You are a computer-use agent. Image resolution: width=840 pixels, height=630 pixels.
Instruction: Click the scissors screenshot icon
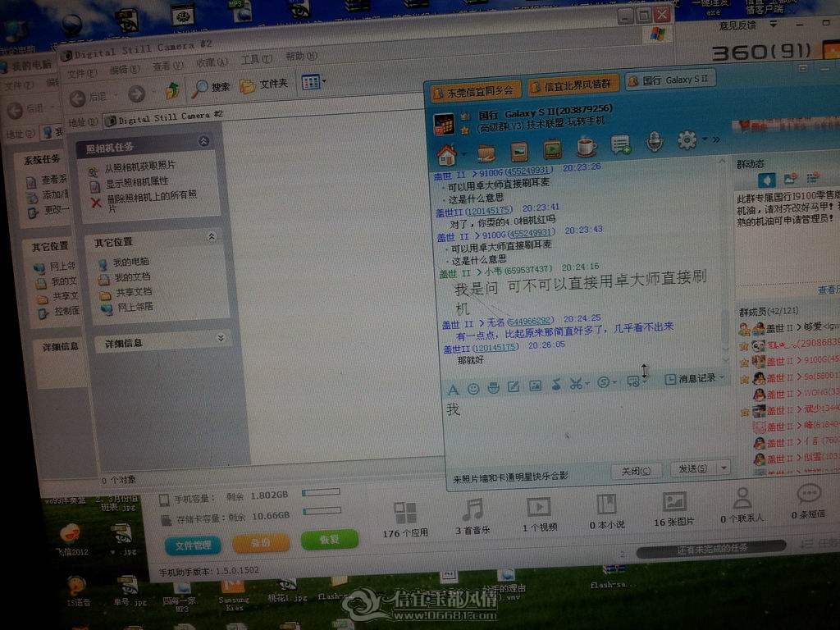pos(576,384)
